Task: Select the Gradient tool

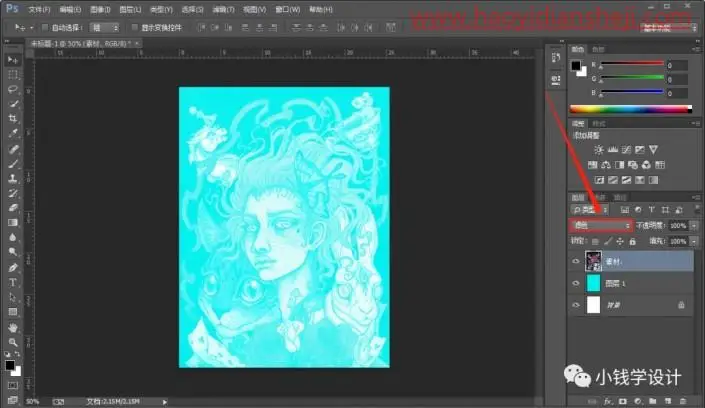Action: point(13,223)
